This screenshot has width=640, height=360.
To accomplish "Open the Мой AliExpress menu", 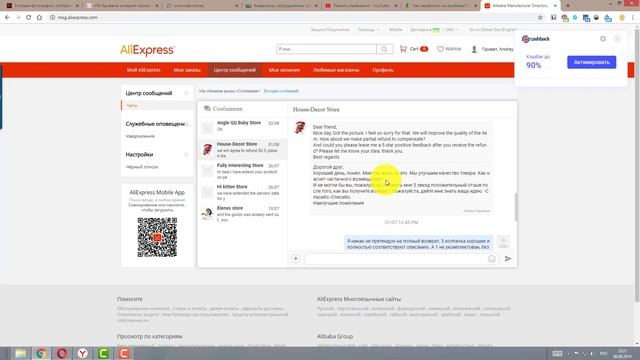I will click(x=144, y=70).
